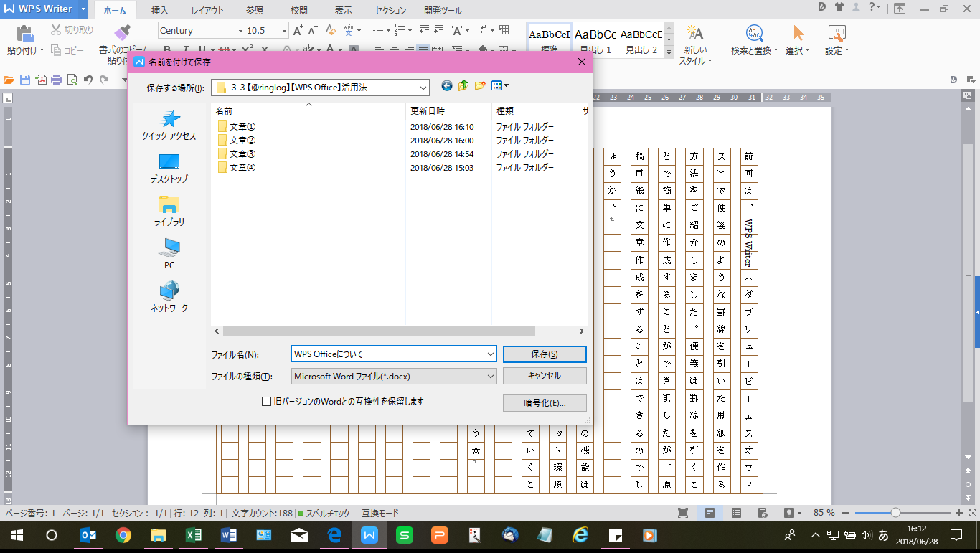The width and height of the screenshot is (980, 553).
Task: Click the Format Painter brush icon
Action: [123, 33]
